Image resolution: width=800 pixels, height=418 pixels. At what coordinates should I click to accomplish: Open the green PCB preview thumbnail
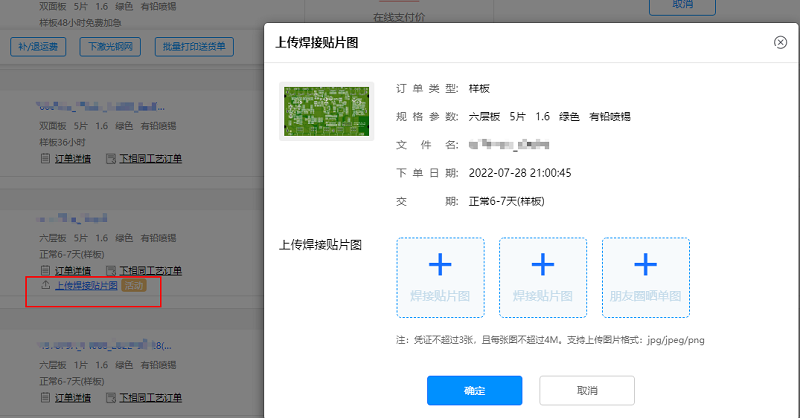pyautogui.click(x=326, y=111)
